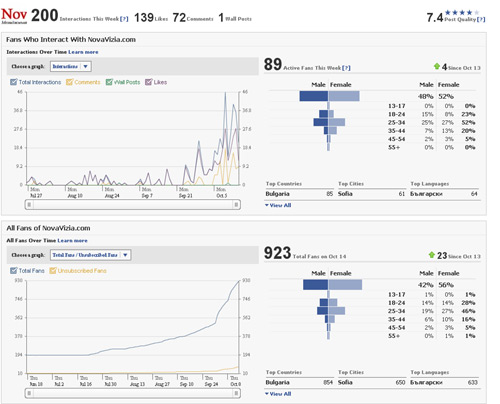Uncheck the Comments series checkbox

coord(69,82)
